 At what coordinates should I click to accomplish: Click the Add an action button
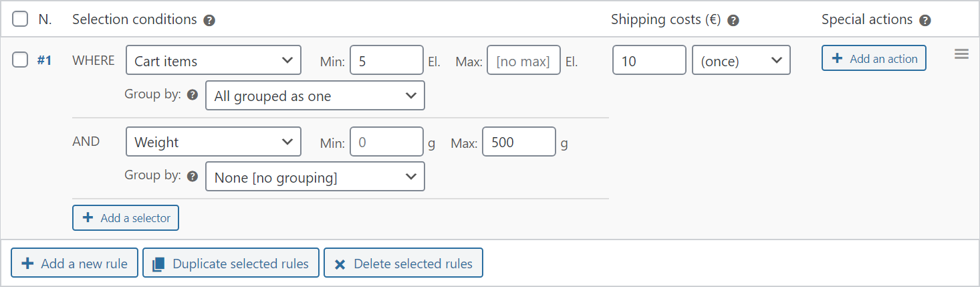874,58
